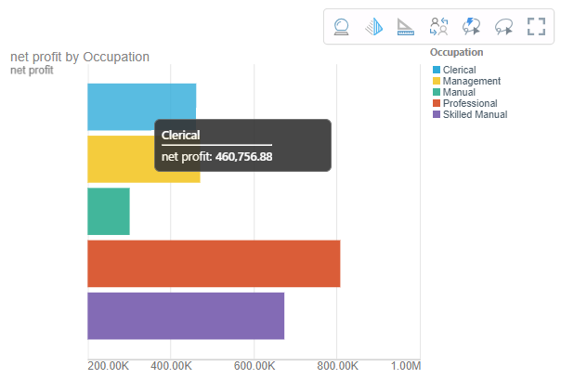
Task: Click the Professional legend label
Action: pyautogui.click(x=471, y=104)
